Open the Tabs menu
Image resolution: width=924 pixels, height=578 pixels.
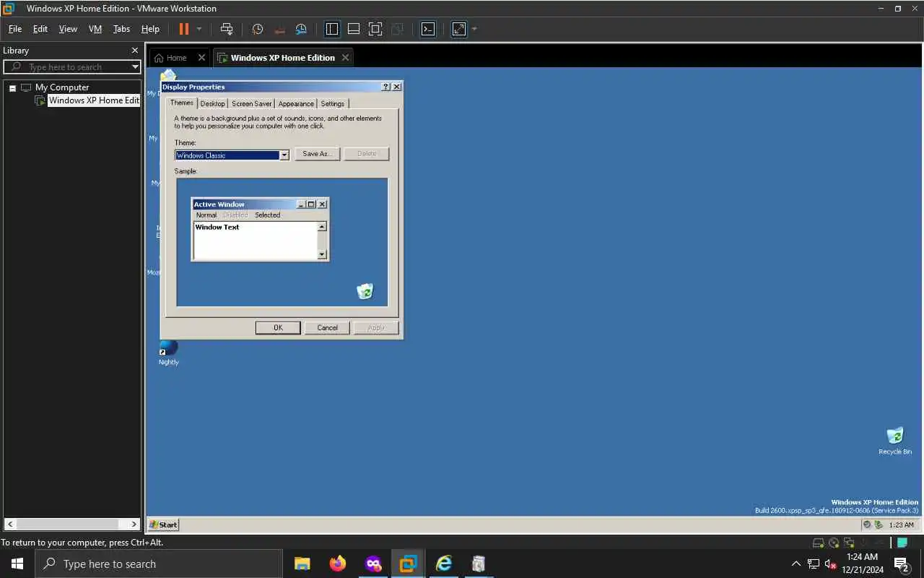(x=121, y=29)
